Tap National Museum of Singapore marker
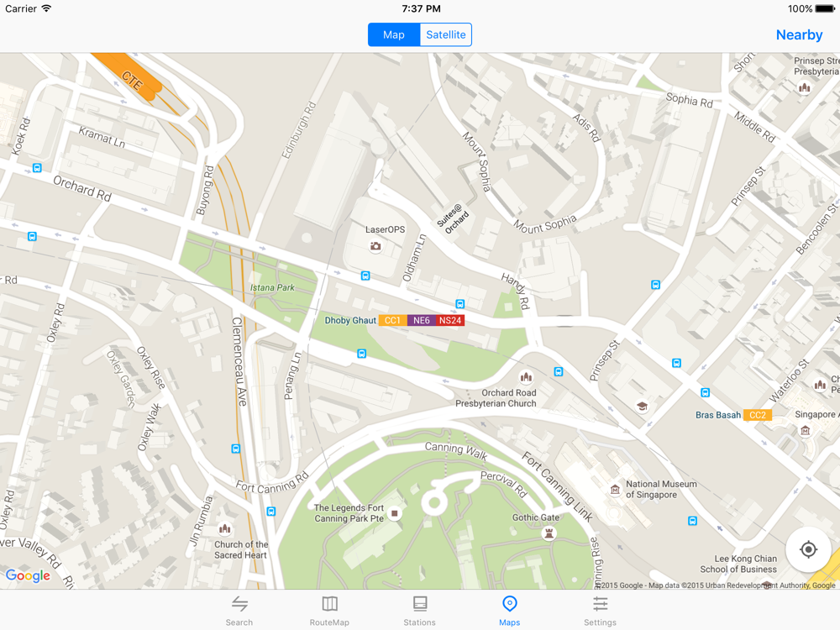The width and height of the screenshot is (840, 630). point(615,489)
